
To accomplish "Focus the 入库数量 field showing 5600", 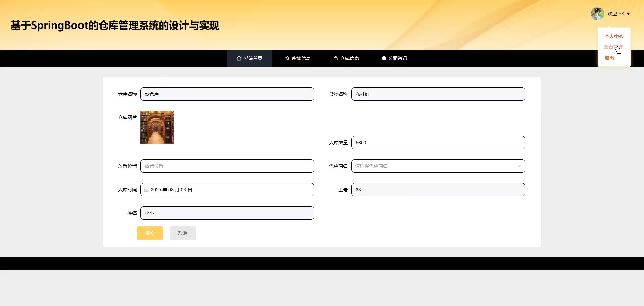I will (438, 143).
